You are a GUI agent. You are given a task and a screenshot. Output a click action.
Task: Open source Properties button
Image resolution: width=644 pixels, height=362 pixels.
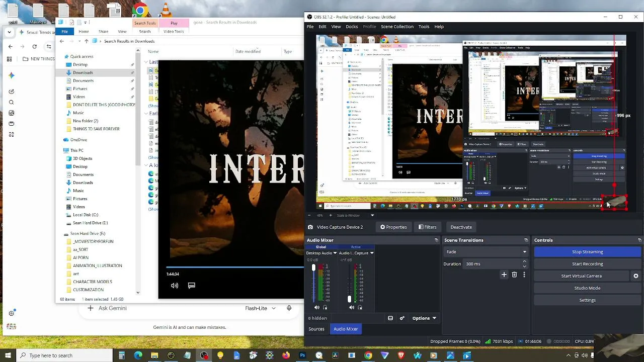(x=393, y=227)
